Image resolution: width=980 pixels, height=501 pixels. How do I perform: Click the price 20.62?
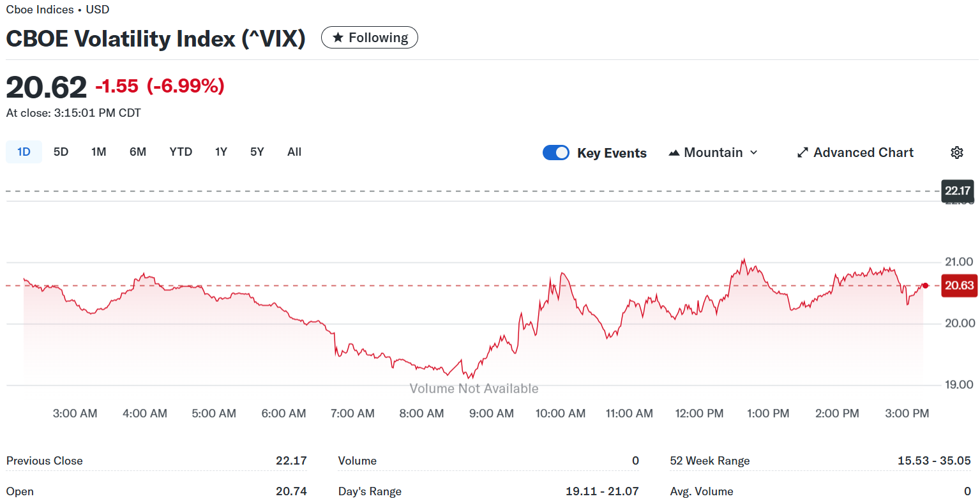[47, 87]
